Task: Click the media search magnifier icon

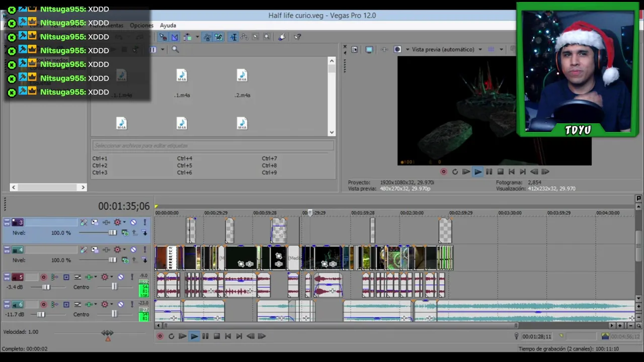Action: (x=175, y=49)
